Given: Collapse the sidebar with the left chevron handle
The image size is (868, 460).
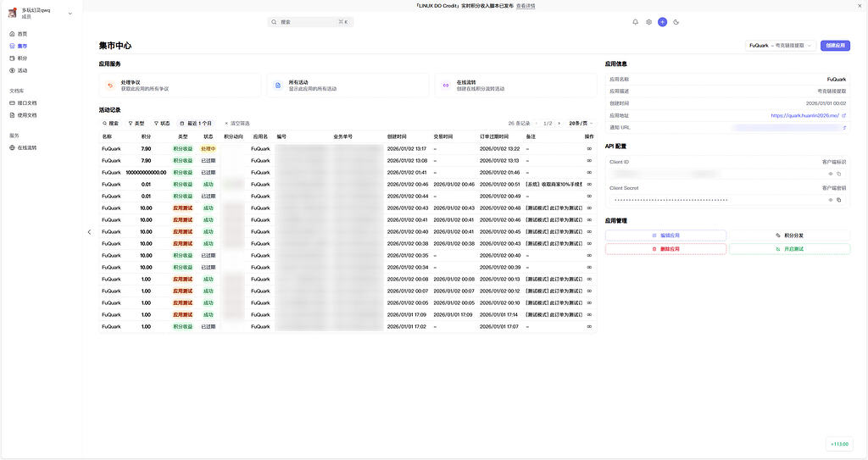Looking at the screenshot, I should 89,232.
